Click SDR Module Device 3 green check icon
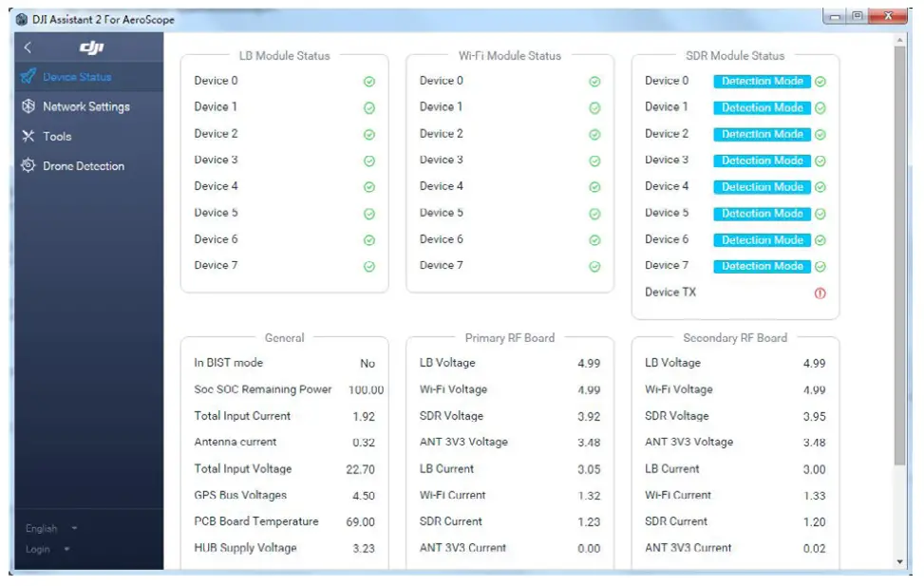Screen dimensions: 924x586 tap(820, 161)
